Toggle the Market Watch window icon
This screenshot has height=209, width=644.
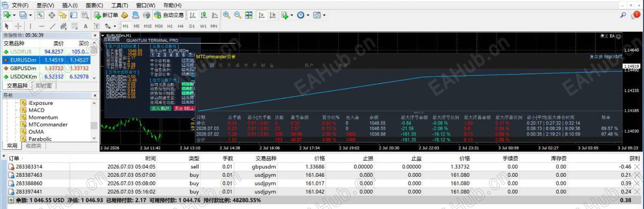click(41, 15)
